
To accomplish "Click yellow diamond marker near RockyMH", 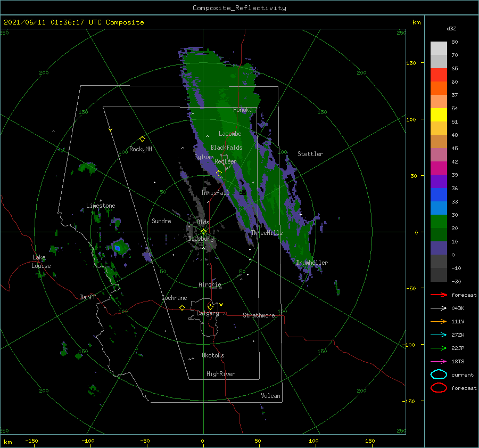I will pyautogui.click(x=142, y=139).
